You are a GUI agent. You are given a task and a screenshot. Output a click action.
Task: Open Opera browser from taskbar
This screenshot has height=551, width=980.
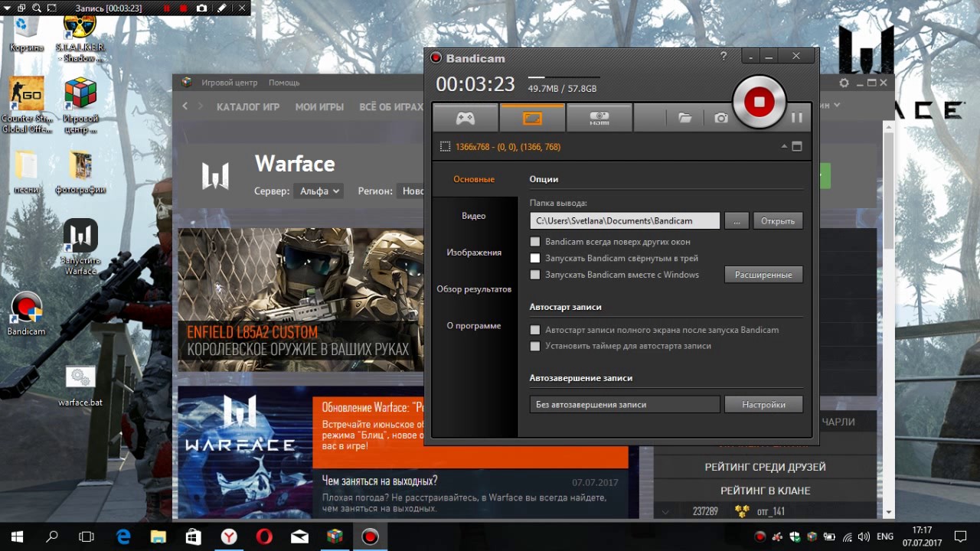[x=264, y=536]
